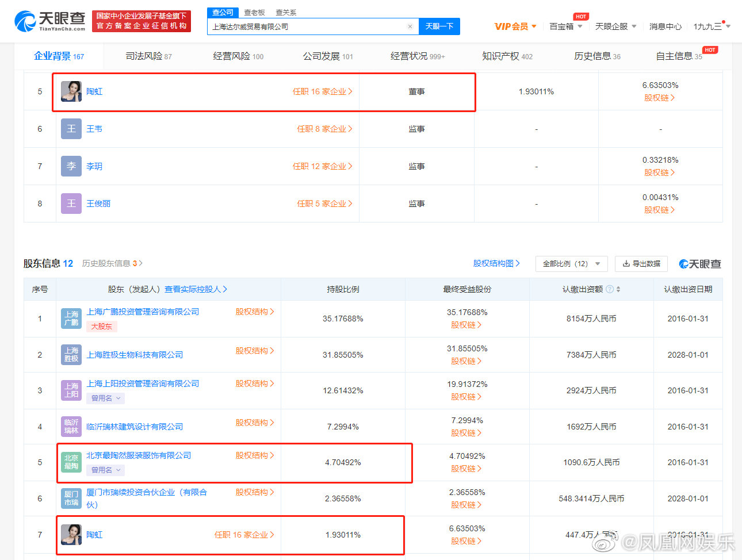Open the help tooltip icon beside 认缴出资额
This screenshot has width=742, height=560.
tap(610, 289)
